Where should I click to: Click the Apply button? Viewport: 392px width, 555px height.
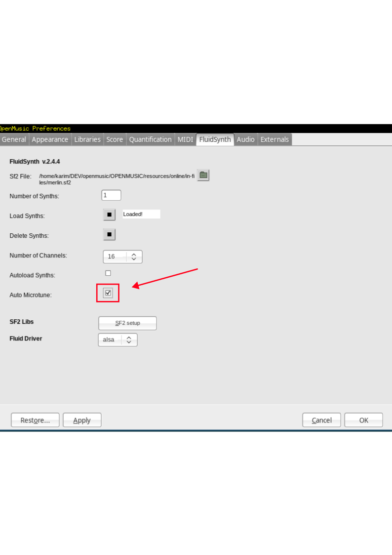click(82, 420)
